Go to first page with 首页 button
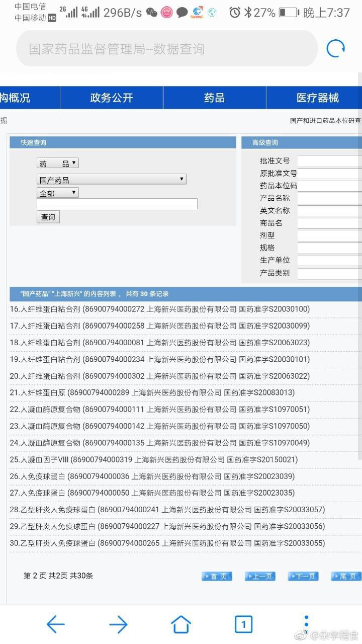The image size is (362, 644). (x=217, y=577)
